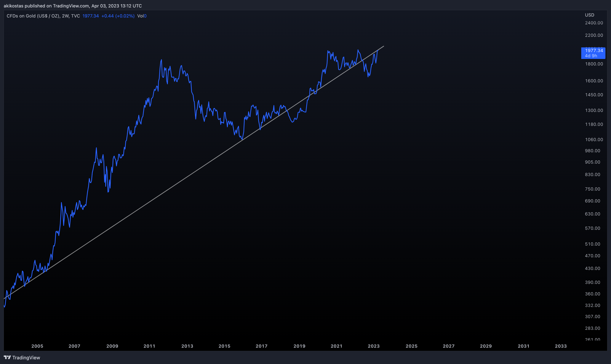The width and height of the screenshot is (611, 364).
Task: Click the 2033 label on the time axis
Action: 561,346
